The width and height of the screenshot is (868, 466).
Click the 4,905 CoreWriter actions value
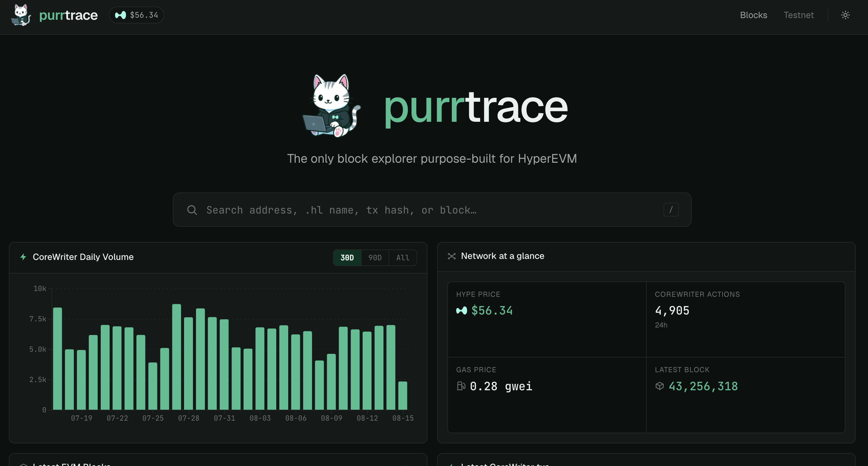[672, 310]
